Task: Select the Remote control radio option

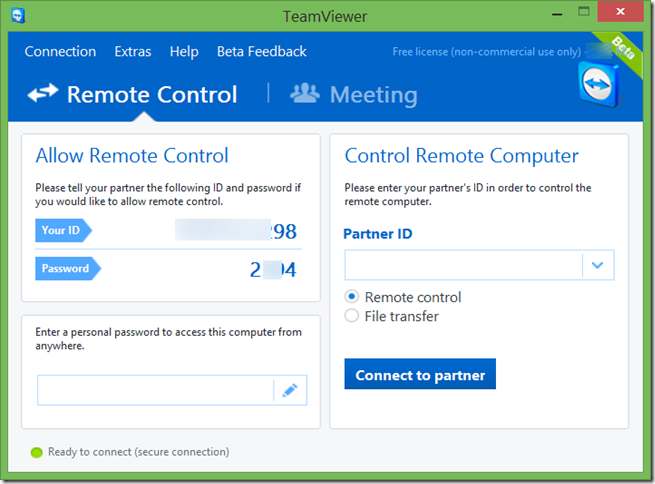Action: (351, 297)
